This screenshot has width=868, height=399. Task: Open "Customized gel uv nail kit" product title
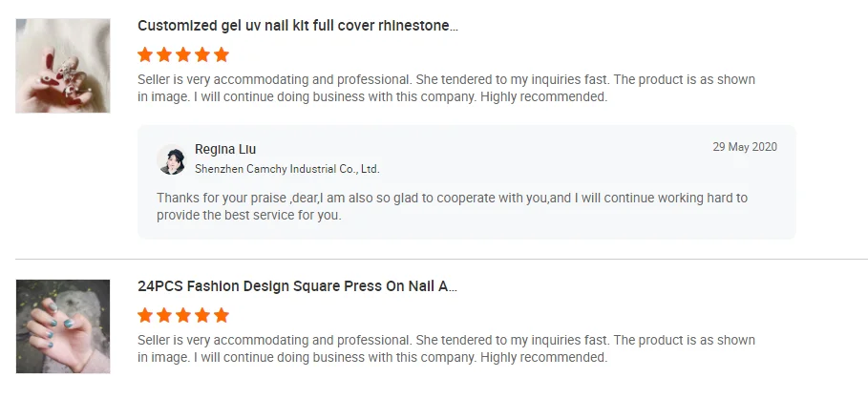pyautogui.click(x=297, y=26)
